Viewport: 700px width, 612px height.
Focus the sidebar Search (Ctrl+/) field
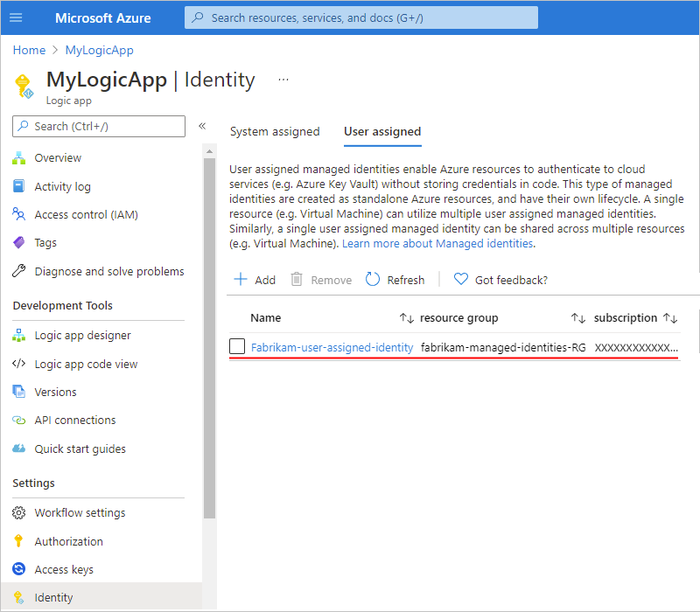coord(99,126)
